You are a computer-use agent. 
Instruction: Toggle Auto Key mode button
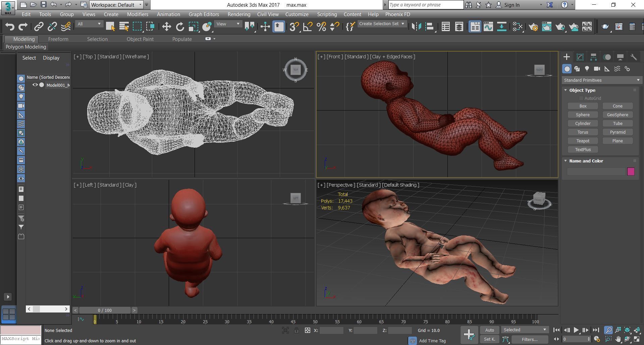pyautogui.click(x=489, y=330)
